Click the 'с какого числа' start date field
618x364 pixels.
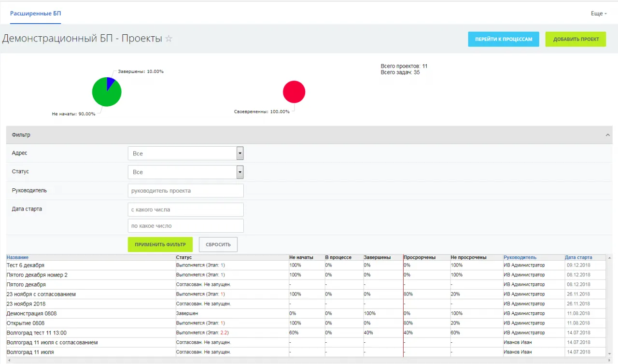coord(185,210)
